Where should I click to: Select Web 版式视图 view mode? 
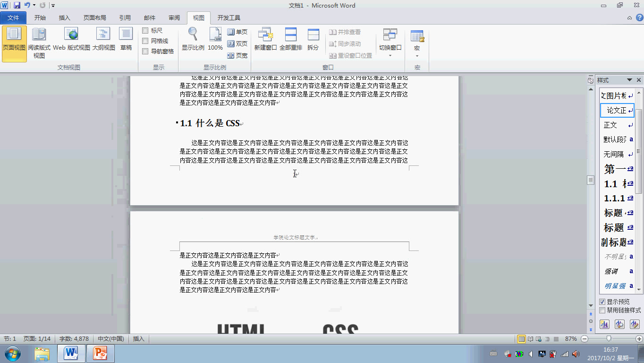pos(71,40)
